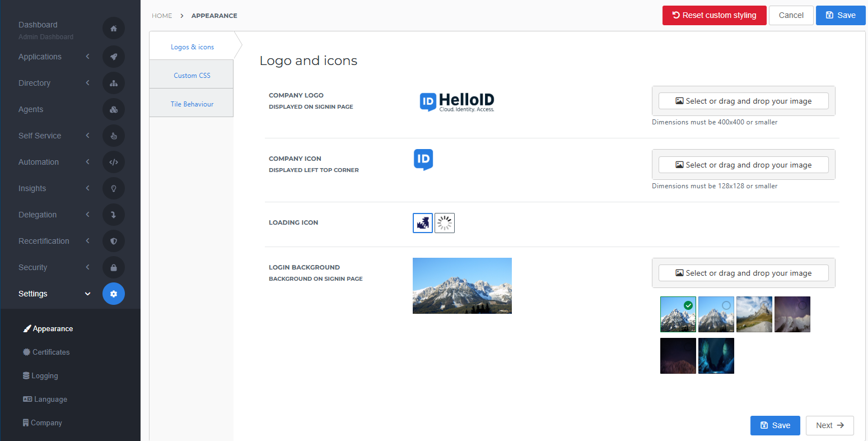Click the Insights lightbulb icon
Image resolution: width=868 pixels, height=441 pixels.
[x=114, y=188]
